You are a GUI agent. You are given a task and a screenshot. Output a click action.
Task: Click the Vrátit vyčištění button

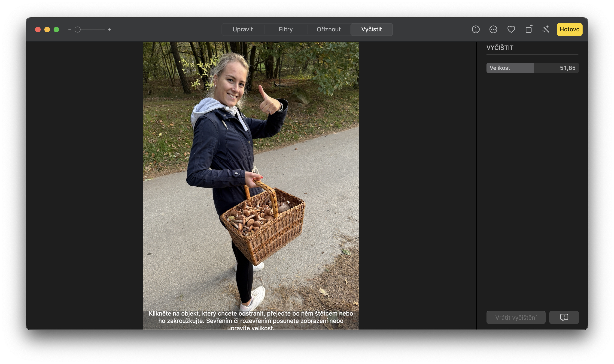(516, 317)
